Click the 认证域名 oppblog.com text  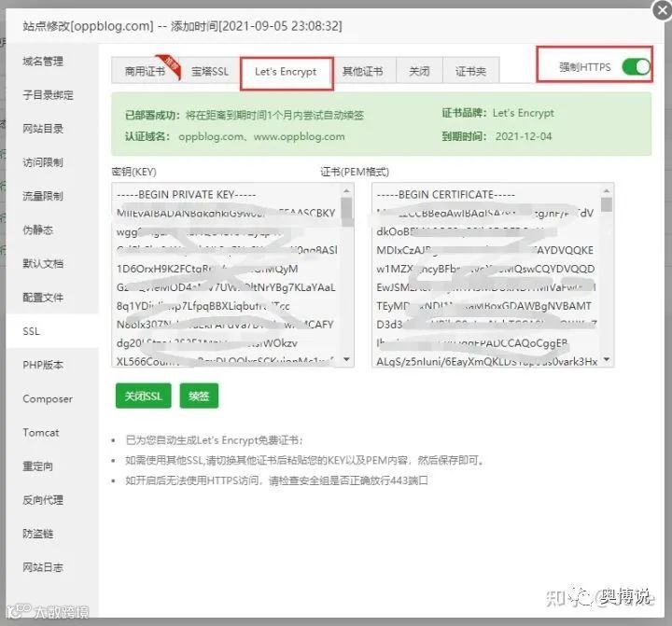pyautogui.click(x=261, y=137)
